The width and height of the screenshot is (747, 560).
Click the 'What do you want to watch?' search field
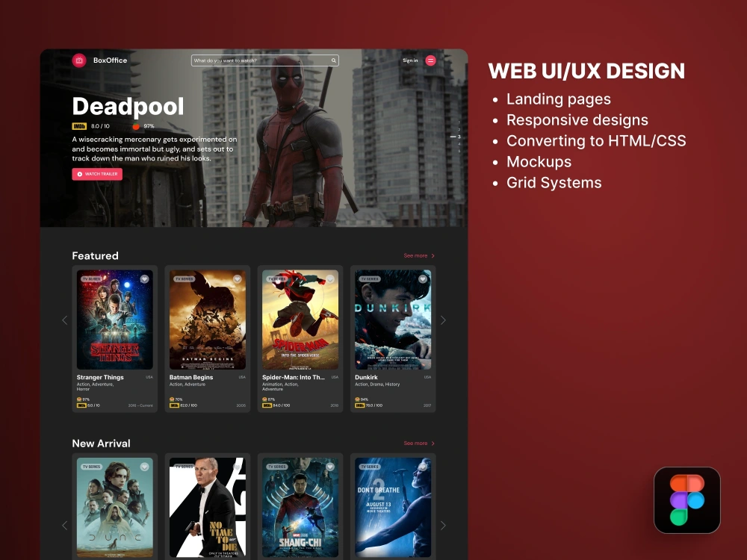point(265,60)
